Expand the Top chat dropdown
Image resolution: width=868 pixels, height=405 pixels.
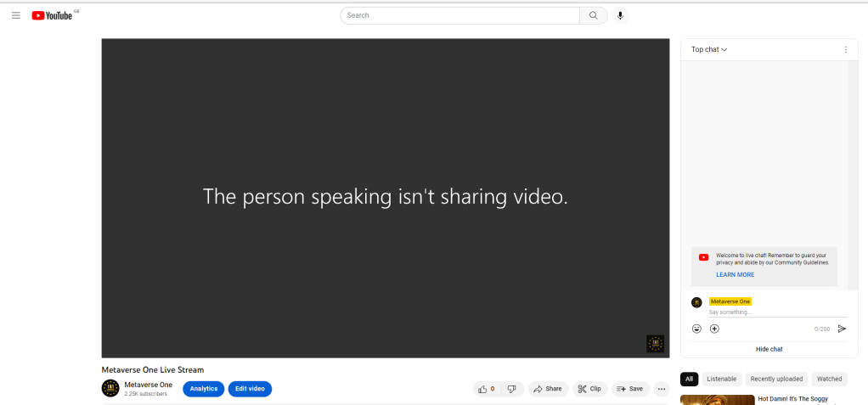point(709,50)
